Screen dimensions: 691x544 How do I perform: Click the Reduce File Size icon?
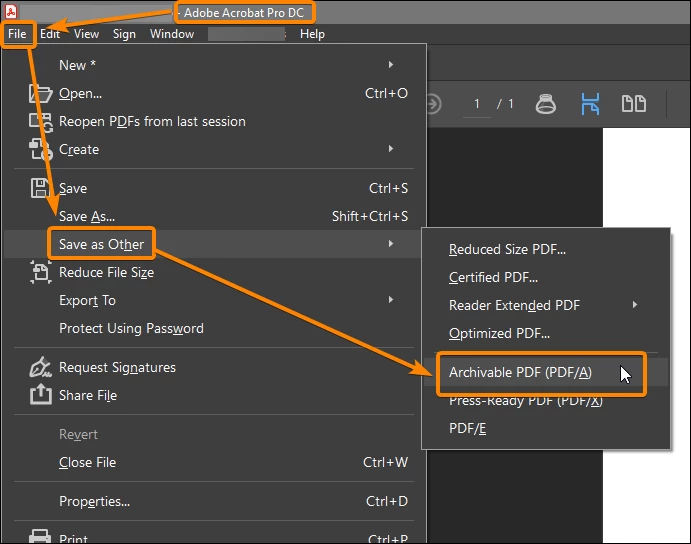pos(41,272)
